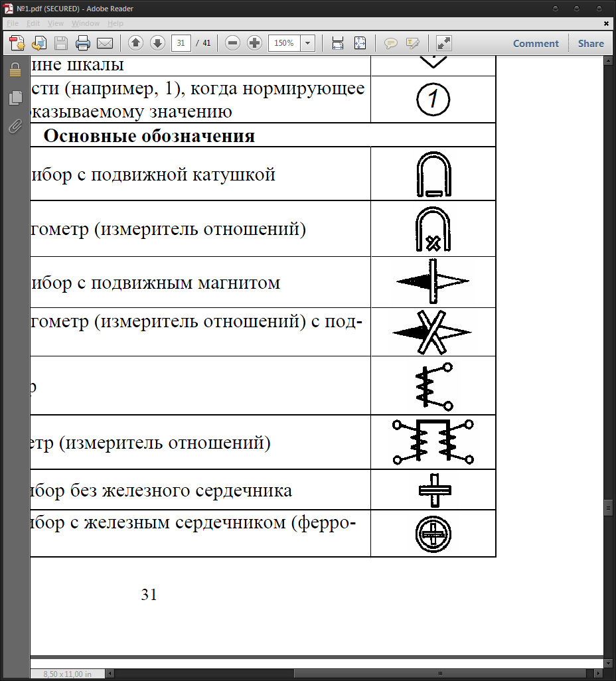Click the security lock panel icon

point(15,70)
